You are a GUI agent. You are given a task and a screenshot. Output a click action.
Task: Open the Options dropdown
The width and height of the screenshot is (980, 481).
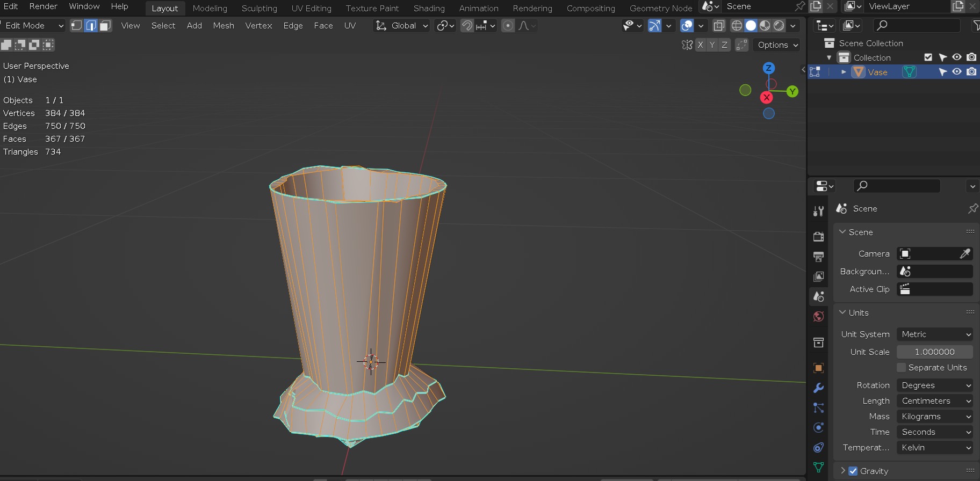(x=776, y=45)
